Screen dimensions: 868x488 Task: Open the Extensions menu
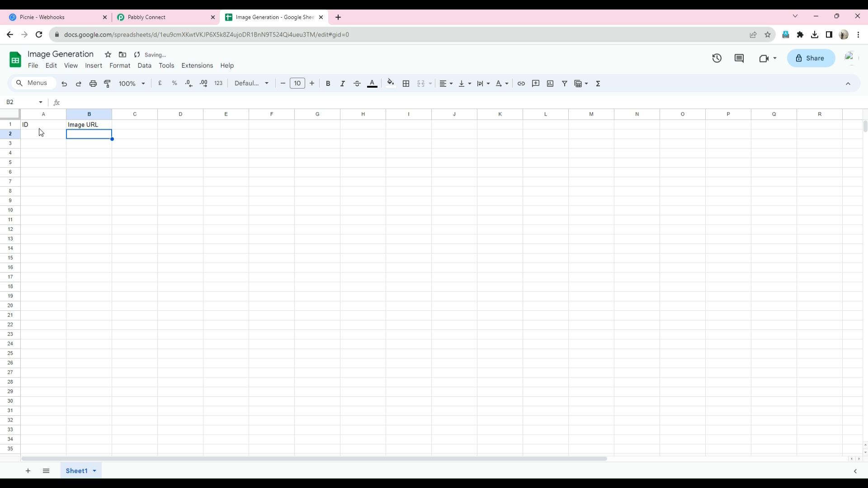pyautogui.click(x=197, y=66)
